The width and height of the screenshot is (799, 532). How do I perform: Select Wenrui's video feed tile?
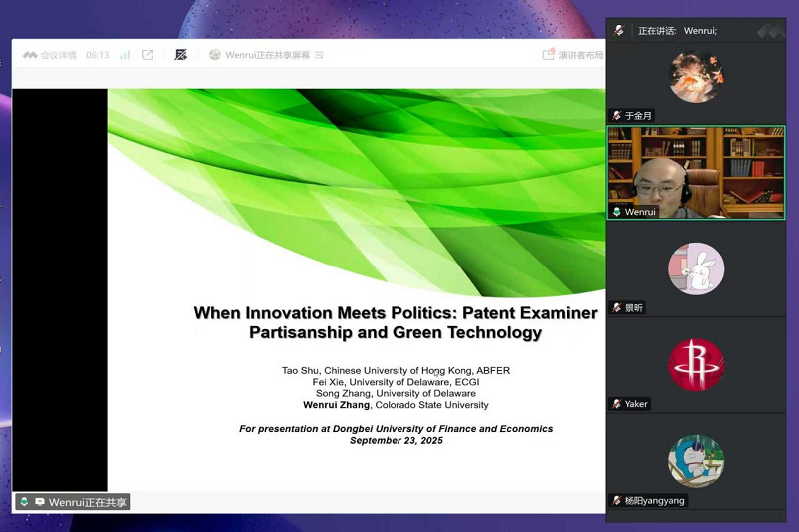696,170
